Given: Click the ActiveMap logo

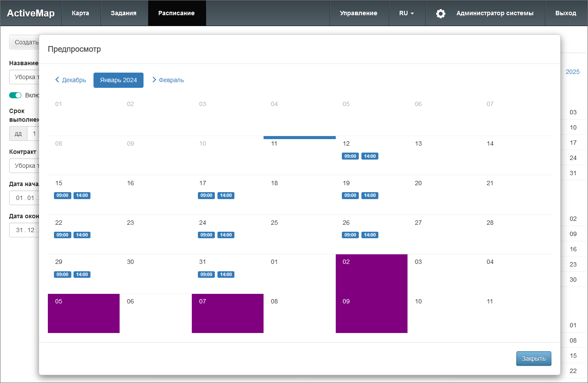Looking at the screenshot, I should 31,13.
